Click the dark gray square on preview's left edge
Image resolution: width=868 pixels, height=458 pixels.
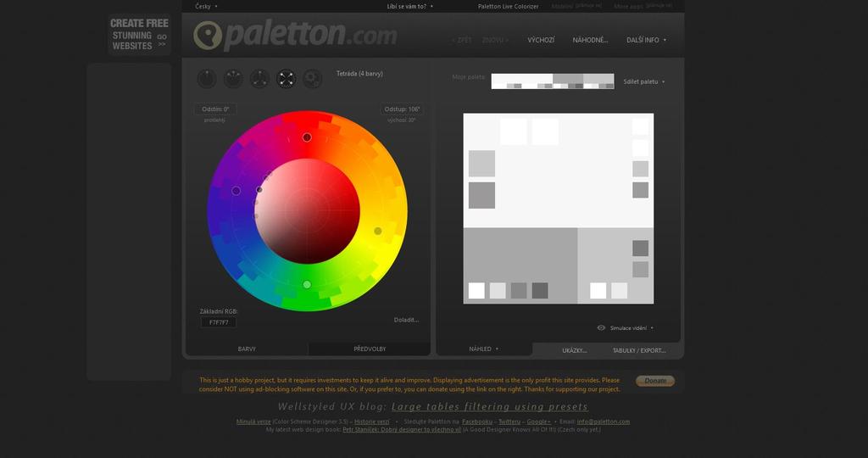481,195
